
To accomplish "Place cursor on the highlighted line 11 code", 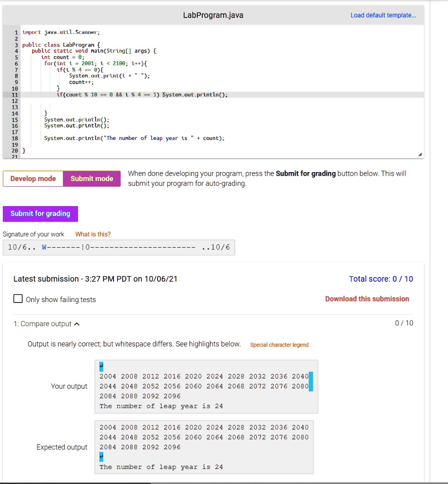I will tap(142, 95).
